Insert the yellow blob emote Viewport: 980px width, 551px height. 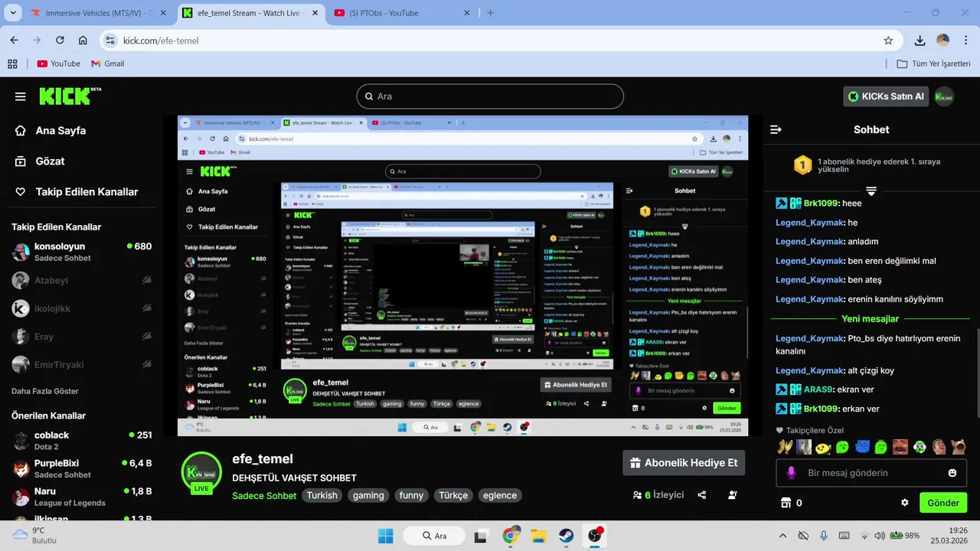pyautogui.click(x=823, y=447)
